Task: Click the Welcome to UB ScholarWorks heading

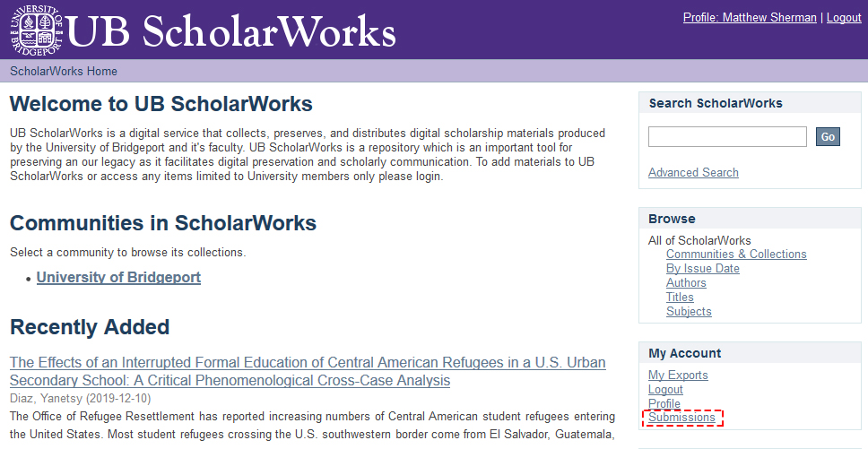Action: click(x=161, y=104)
